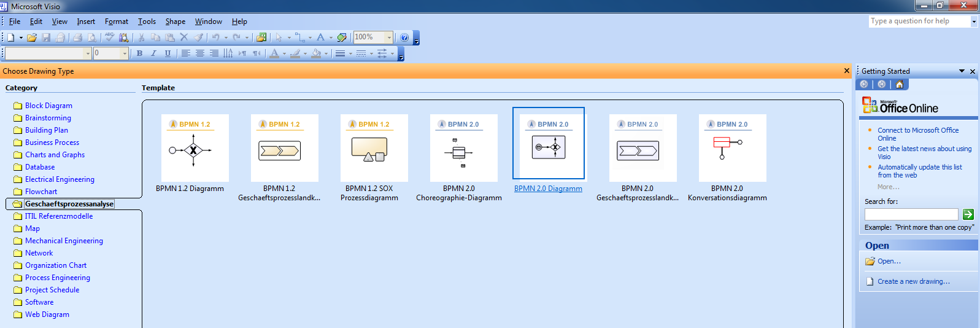
Task: Open the Insert menu
Action: 86,21
